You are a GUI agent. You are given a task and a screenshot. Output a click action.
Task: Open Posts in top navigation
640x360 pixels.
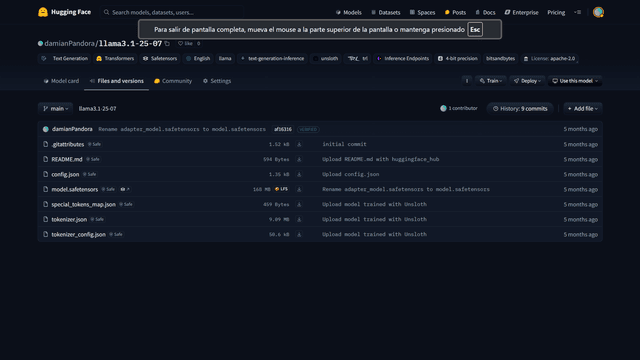coord(455,12)
